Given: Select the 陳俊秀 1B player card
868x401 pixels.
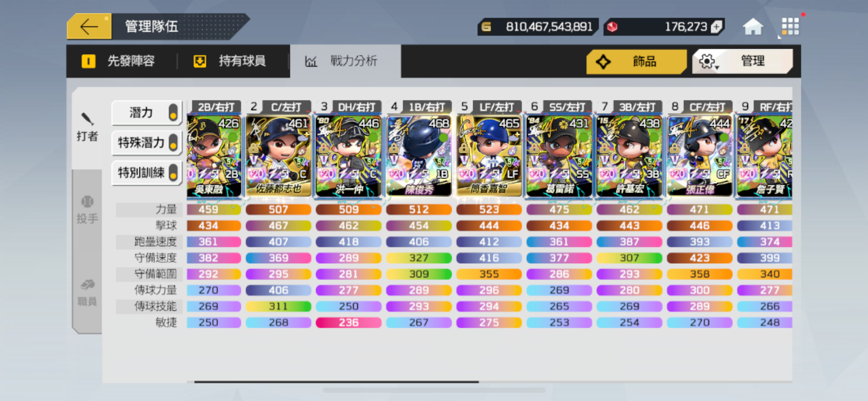Looking at the screenshot, I should [419, 156].
